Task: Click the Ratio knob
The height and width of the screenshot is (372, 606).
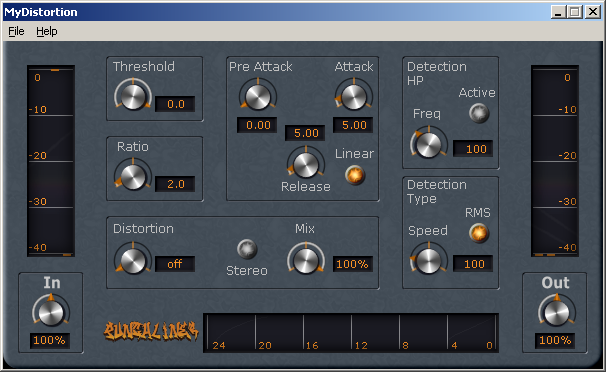Action: coord(133,177)
